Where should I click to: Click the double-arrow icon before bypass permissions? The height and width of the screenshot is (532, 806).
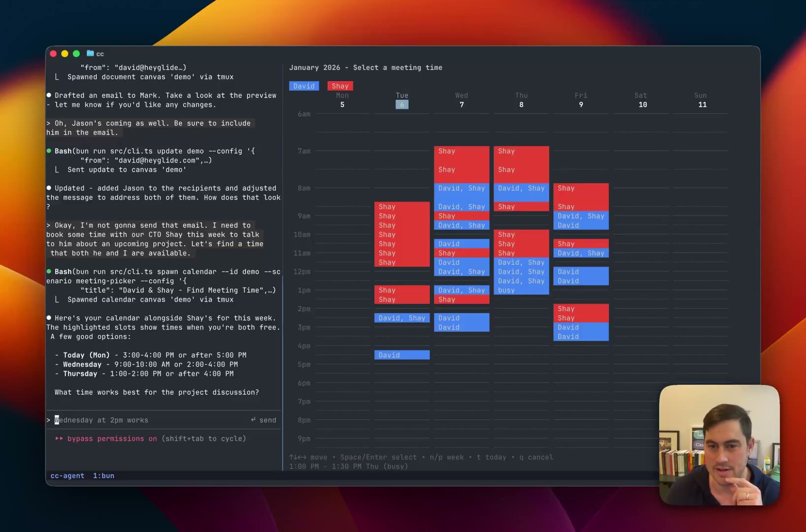59,438
